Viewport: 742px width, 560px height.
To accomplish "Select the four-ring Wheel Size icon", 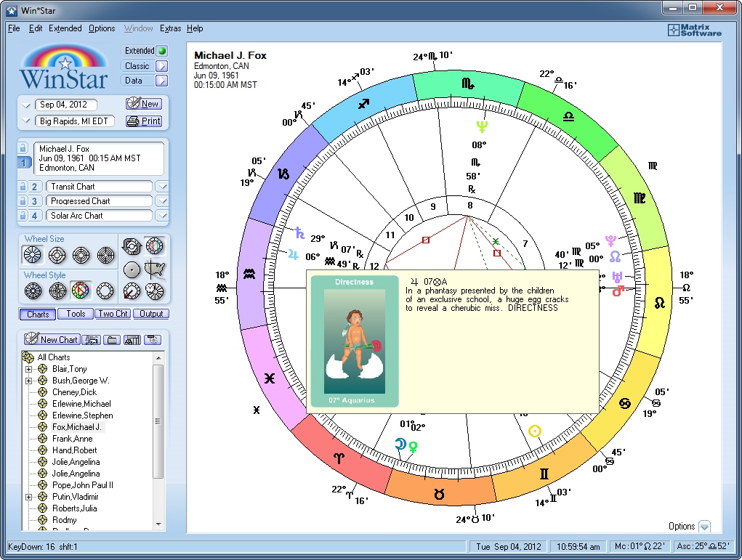I will pyautogui.click(x=105, y=256).
